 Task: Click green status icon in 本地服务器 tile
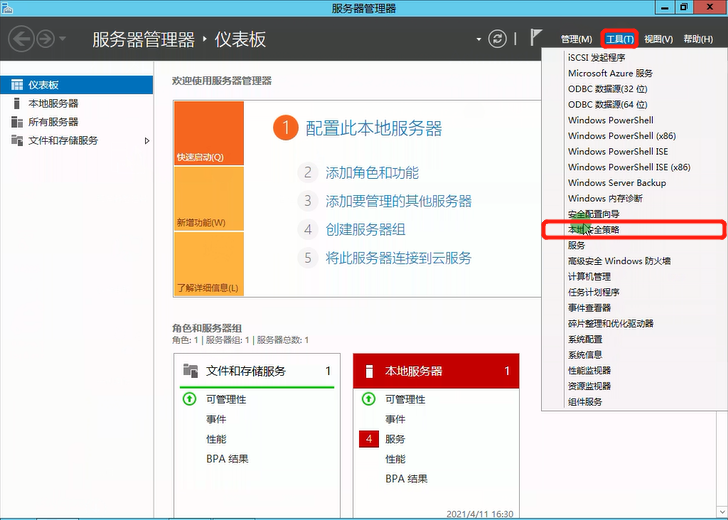[x=369, y=399]
